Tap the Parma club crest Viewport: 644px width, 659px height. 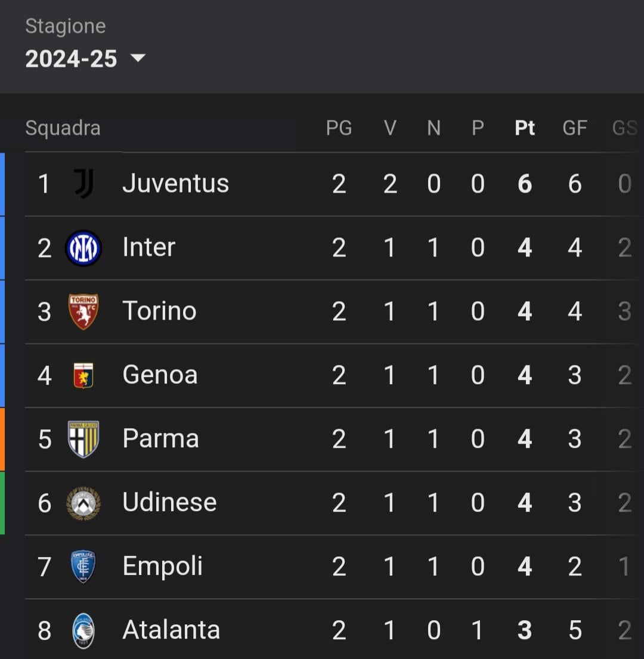pyautogui.click(x=83, y=439)
